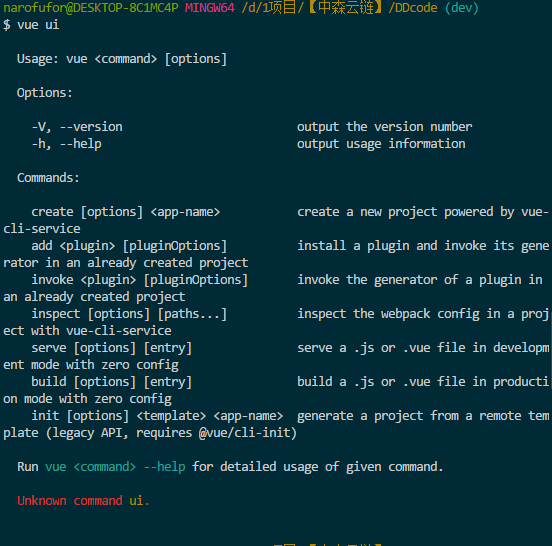Viewport: 552px width, 546px height.
Task: Click the red 'Unknown command' error
Action: tap(70, 501)
